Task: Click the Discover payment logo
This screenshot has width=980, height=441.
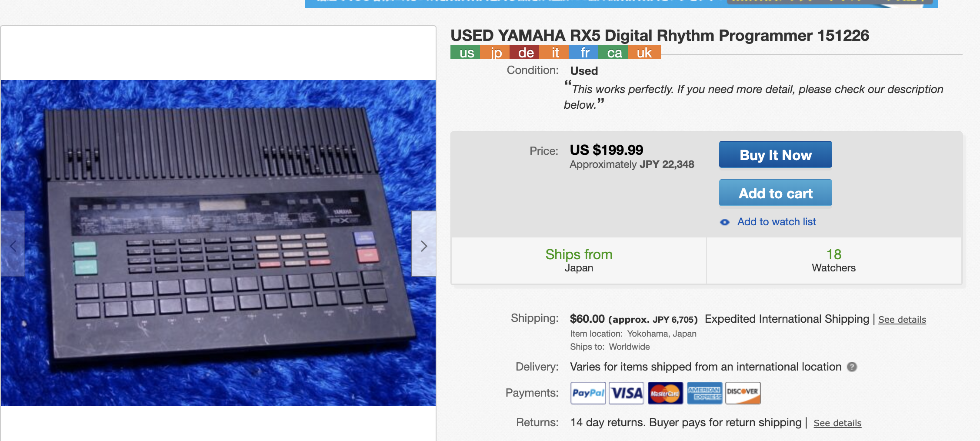Action: (x=743, y=393)
